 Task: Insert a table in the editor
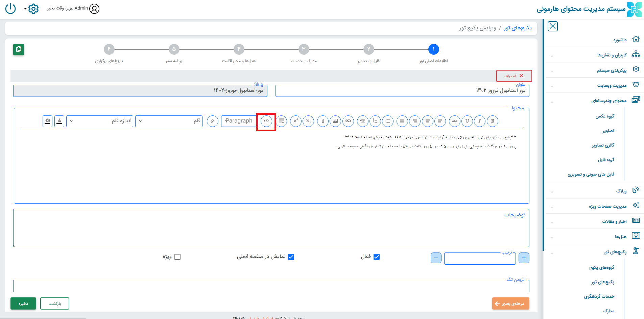coord(281,121)
